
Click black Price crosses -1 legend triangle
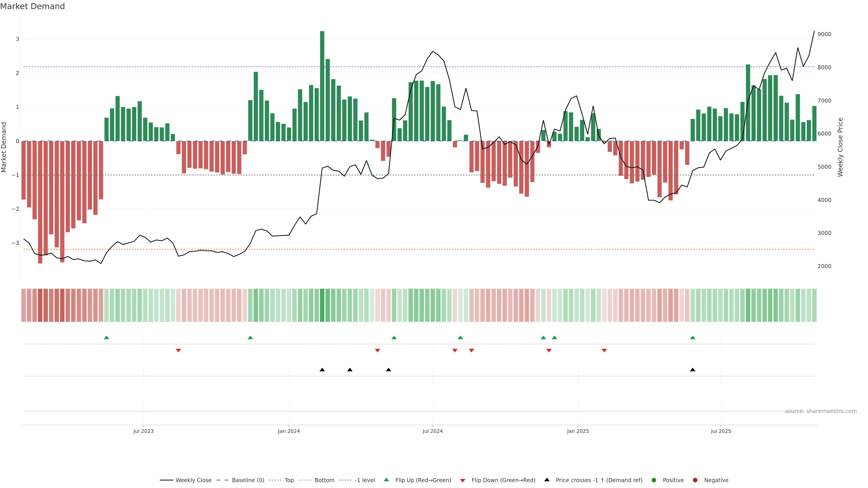[547, 480]
